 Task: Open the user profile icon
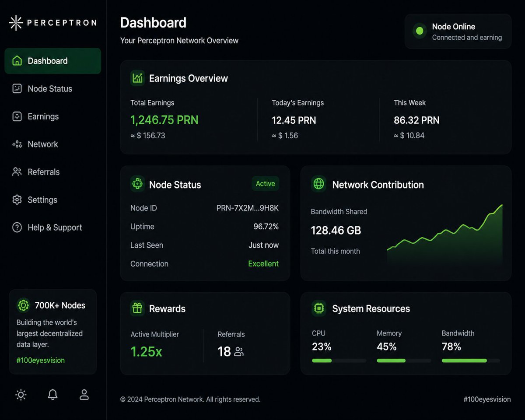tap(84, 395)
